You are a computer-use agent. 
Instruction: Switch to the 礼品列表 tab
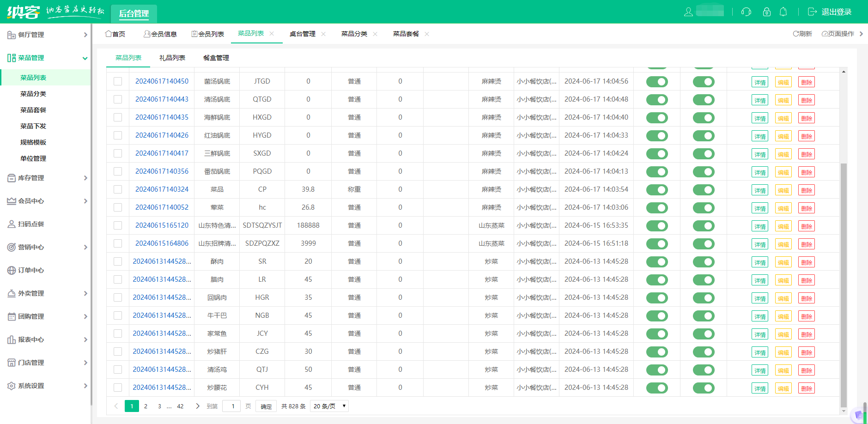[x=172, y=58]
